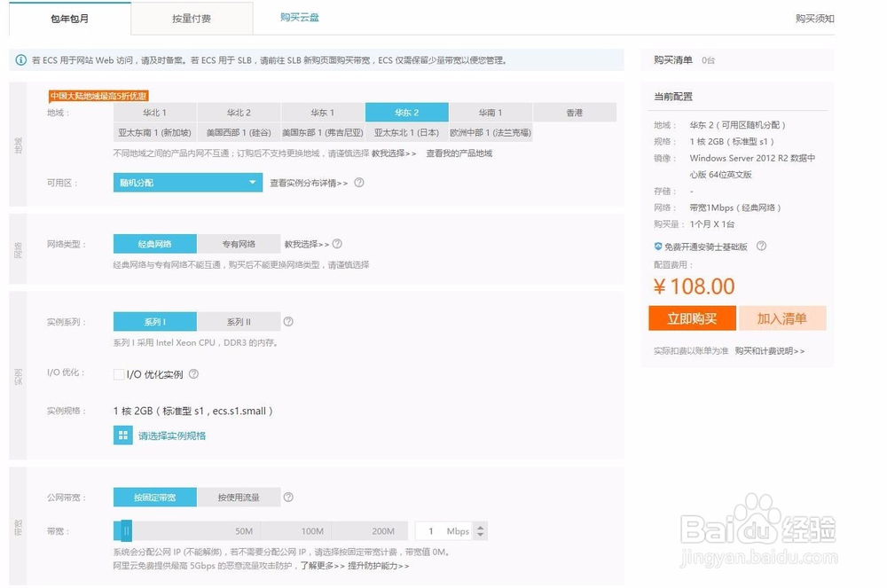
Task: Click the help icon next to 系列 II
Action: [288, 320]
